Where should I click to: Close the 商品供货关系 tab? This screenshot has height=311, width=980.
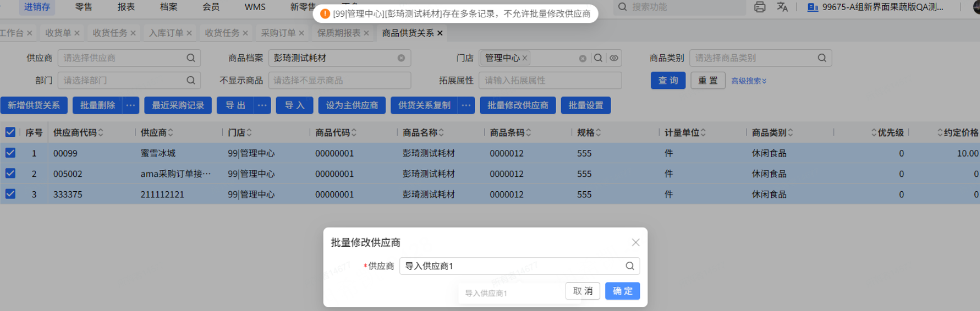point(440,33)
